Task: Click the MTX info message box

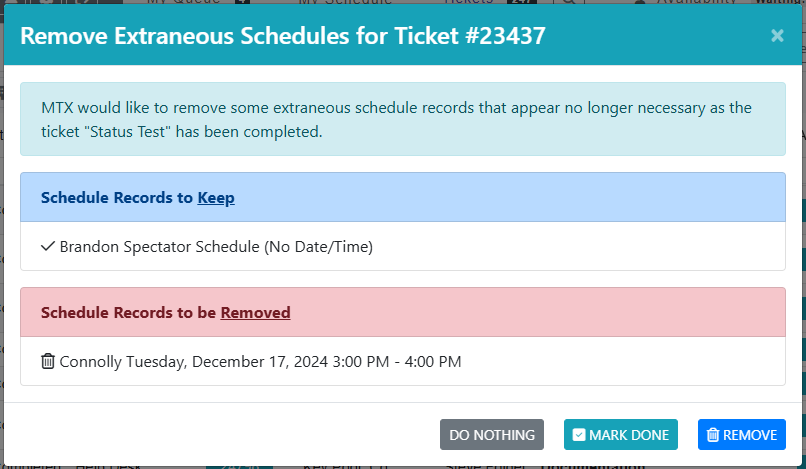Action: (x=402, y=120)
